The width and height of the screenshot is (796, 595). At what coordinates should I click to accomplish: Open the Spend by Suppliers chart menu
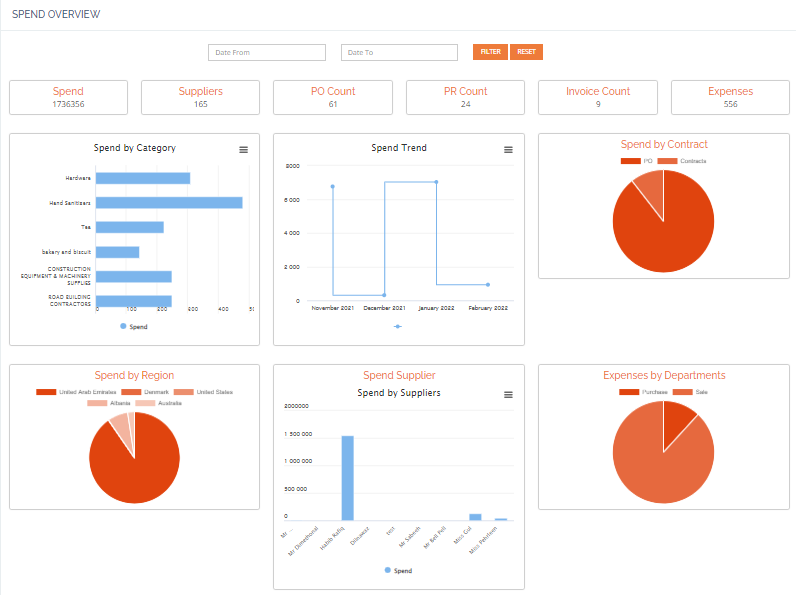508,395
